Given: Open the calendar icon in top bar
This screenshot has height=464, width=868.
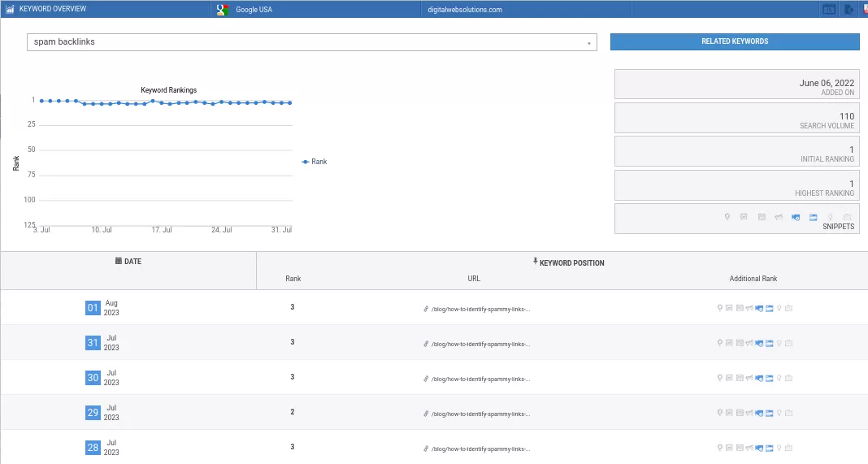Looking at the screenshot, I should 829,10.
